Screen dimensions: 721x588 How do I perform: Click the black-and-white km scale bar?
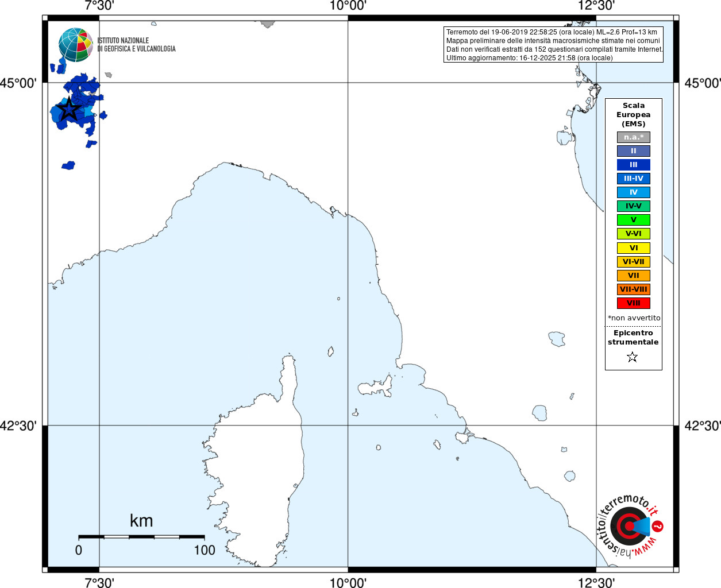pos(141,537)
